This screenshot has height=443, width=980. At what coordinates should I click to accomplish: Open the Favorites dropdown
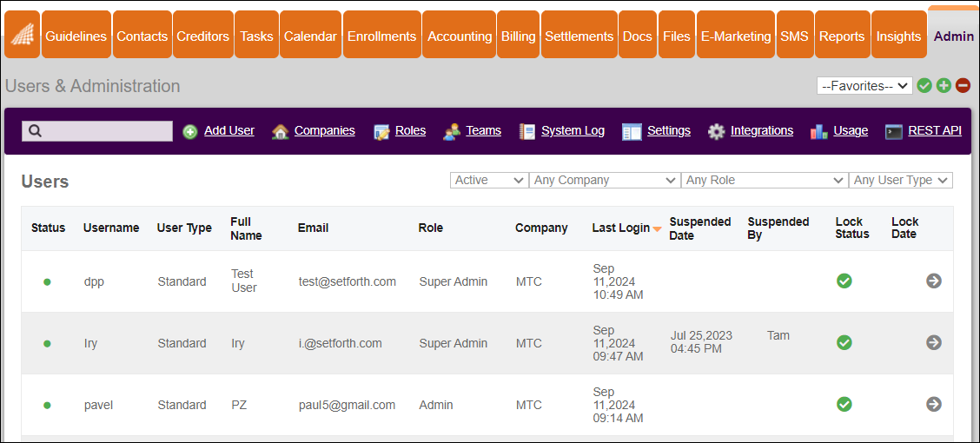click(x=864, y=86)
